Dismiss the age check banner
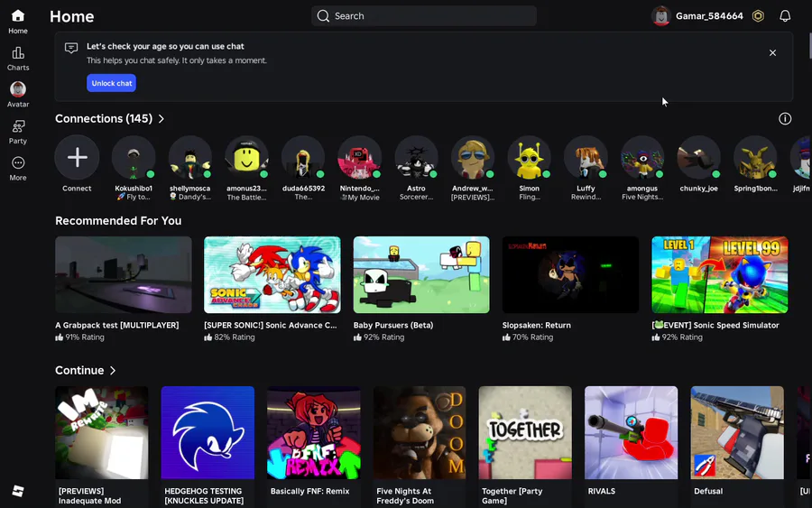Screen dimensions: 812x508 772,53
